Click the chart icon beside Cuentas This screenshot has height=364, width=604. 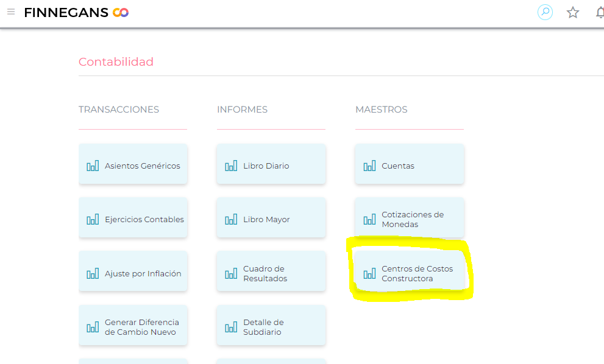point(369,166)
